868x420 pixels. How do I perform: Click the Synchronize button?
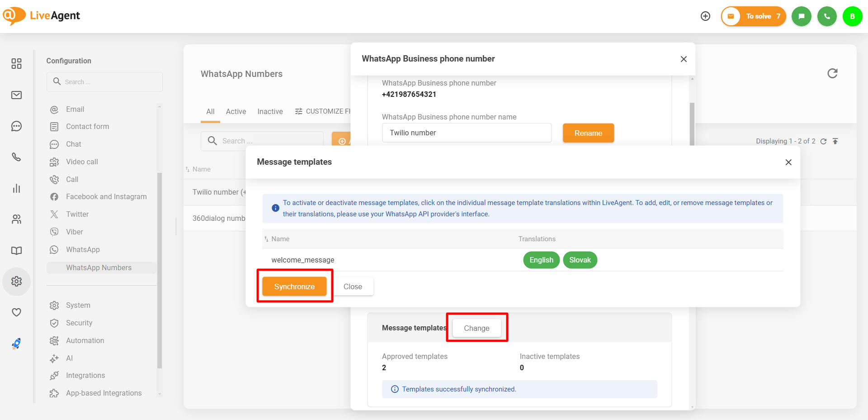[x=294, y=286]
